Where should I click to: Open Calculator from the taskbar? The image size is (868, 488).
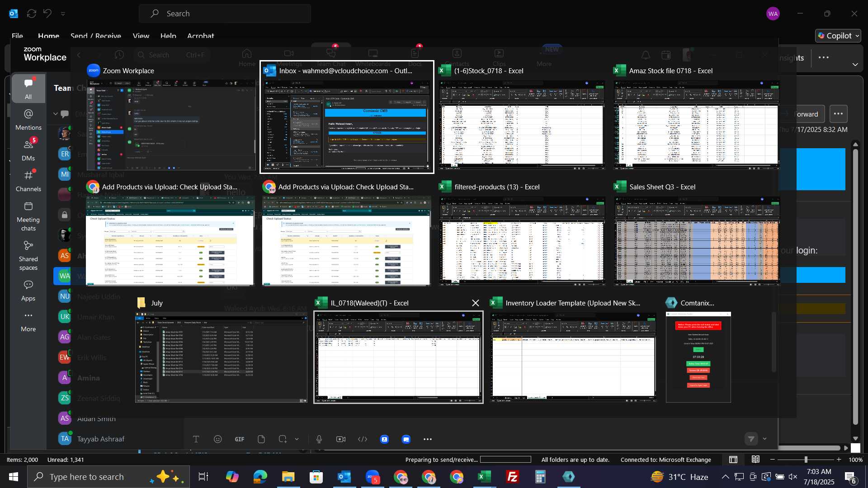click(x=540, y=477)
